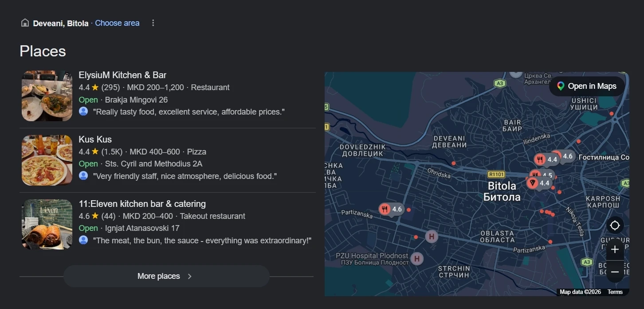Click the Google Maps pin icon in Open in Maps
This screenshot has height=309, width=644.
click(561, 86)
